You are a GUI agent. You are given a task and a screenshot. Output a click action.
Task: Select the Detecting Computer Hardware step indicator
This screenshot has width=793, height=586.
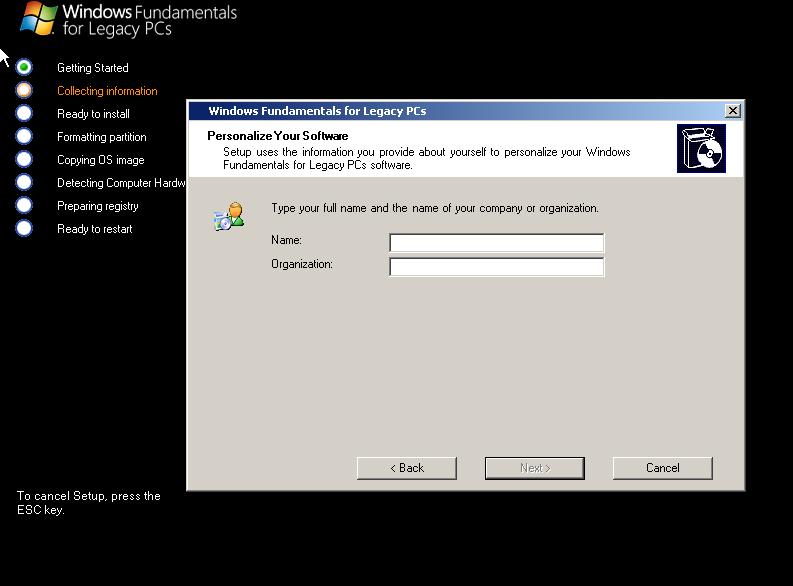point(24,182)
